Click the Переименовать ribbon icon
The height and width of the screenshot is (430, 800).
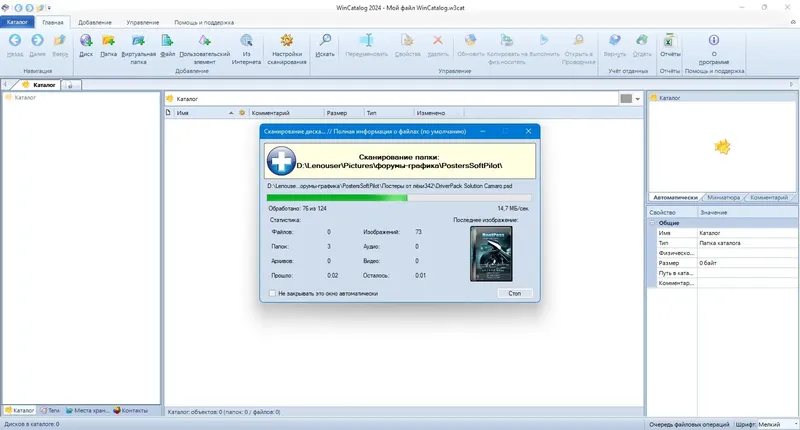click(x=366, y=40)
